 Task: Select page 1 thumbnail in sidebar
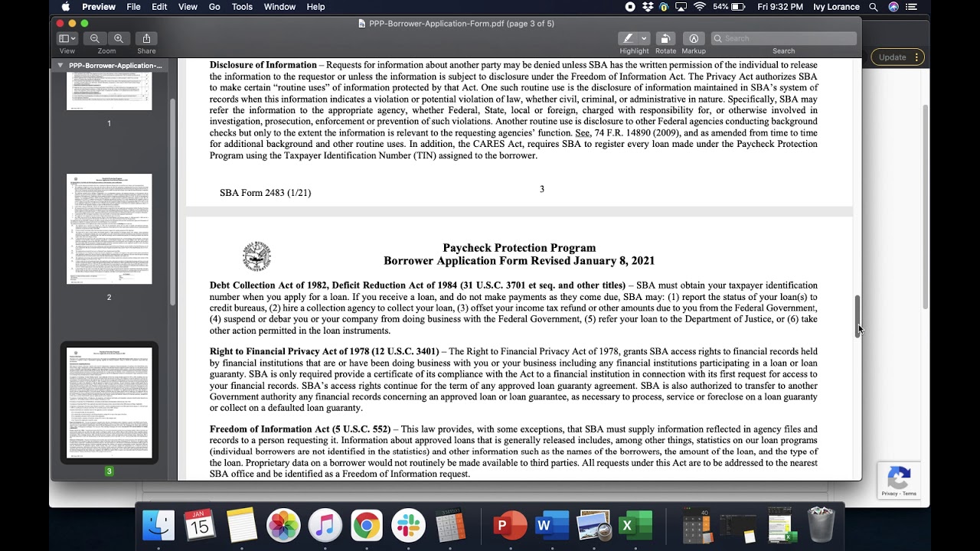[x=109, y=92]
